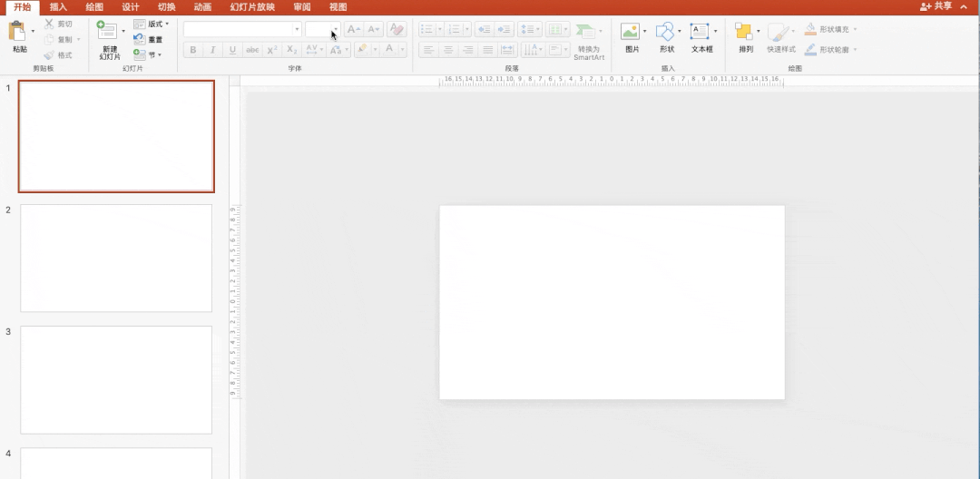Toggle Italic (I) formatting

click(212, 50)
